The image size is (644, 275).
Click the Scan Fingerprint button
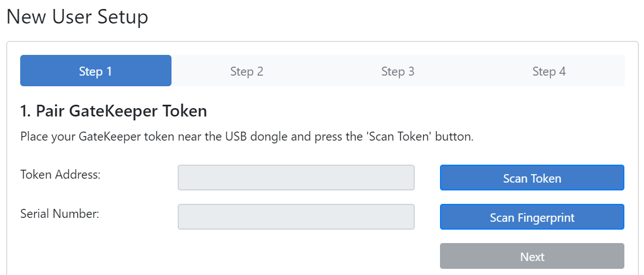coord(532,217)
